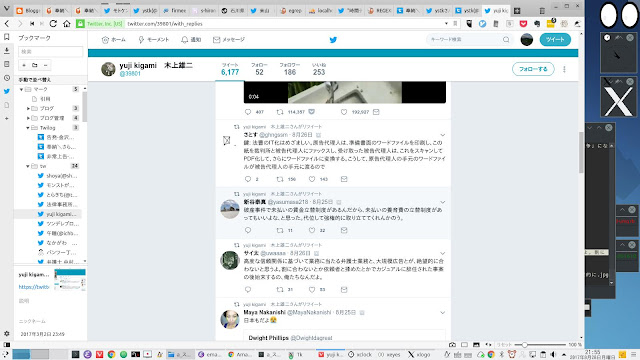Open the いいね 253 profile tab
Viewport: 640px width, 360px height.
click(319, 69)
